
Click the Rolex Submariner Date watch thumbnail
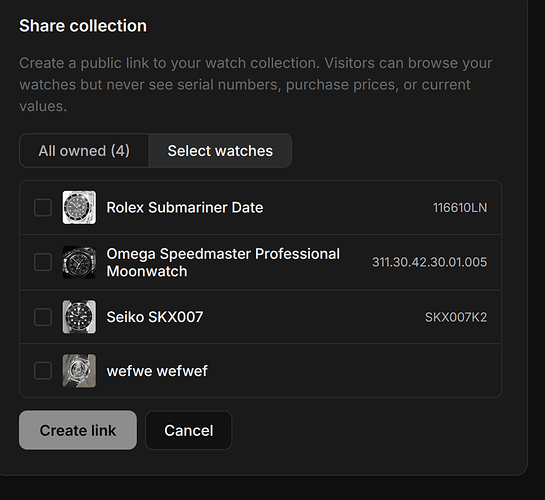(79, 207)
